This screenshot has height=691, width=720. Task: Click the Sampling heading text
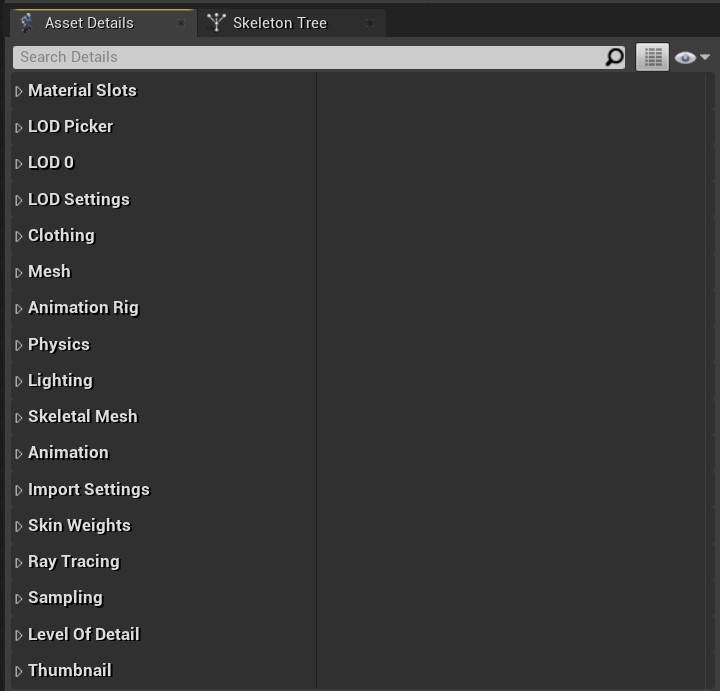66,598
